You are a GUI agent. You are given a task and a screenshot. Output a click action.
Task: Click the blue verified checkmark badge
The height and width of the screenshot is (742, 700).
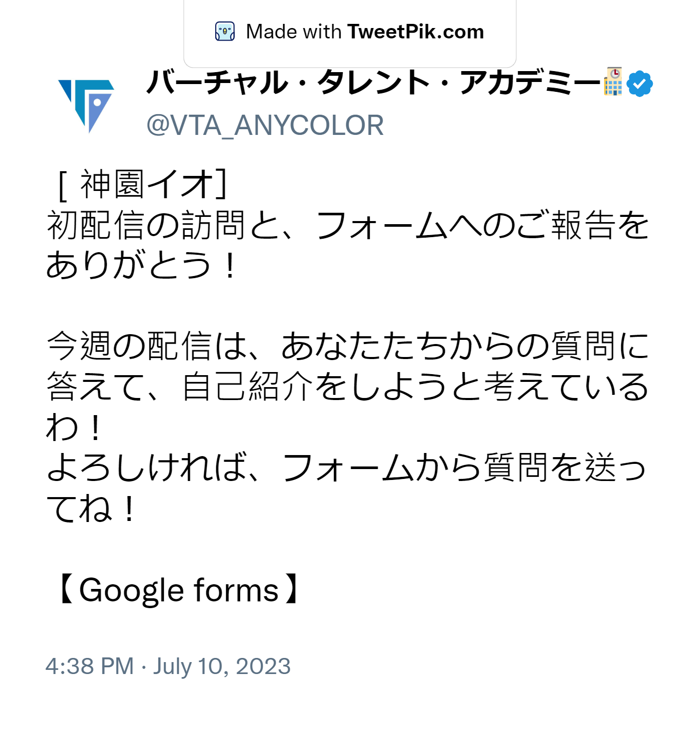click(x=640, y=84)
